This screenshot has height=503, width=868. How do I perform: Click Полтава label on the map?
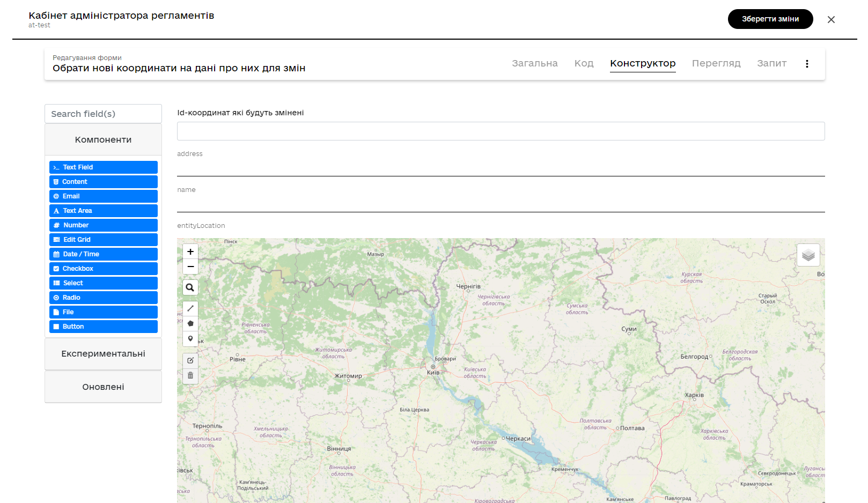(x=632, y=428)
